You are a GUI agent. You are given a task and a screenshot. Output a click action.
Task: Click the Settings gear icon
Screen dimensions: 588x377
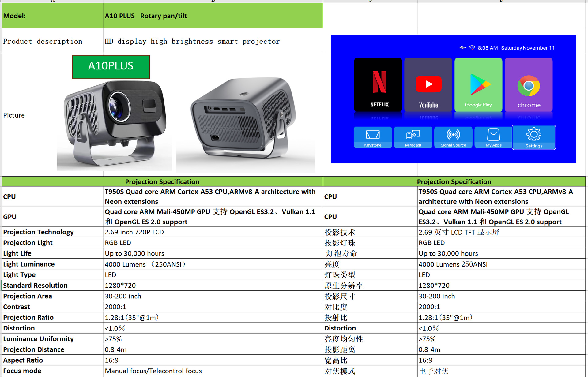pyautogui.click(x=534, y=134)
